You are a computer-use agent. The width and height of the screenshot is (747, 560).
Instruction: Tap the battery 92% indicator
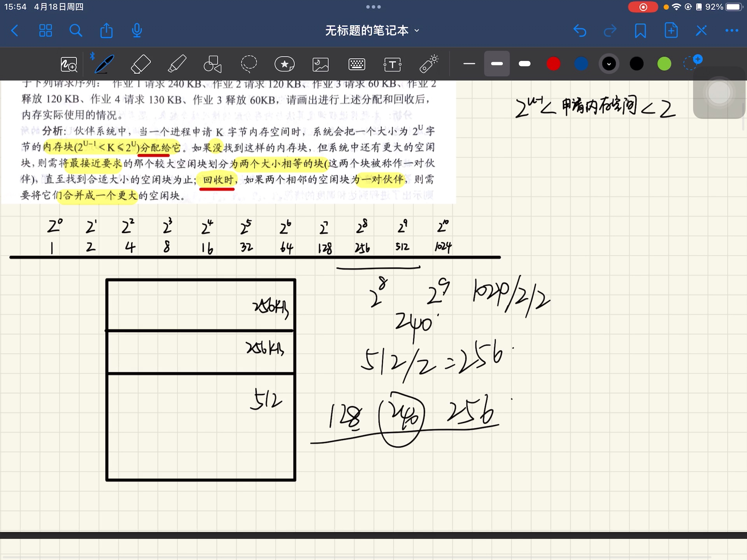724,7
